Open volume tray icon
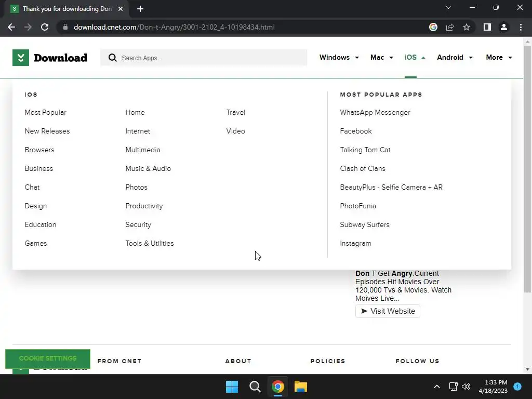The image size is (532, 399). point(466,387)
